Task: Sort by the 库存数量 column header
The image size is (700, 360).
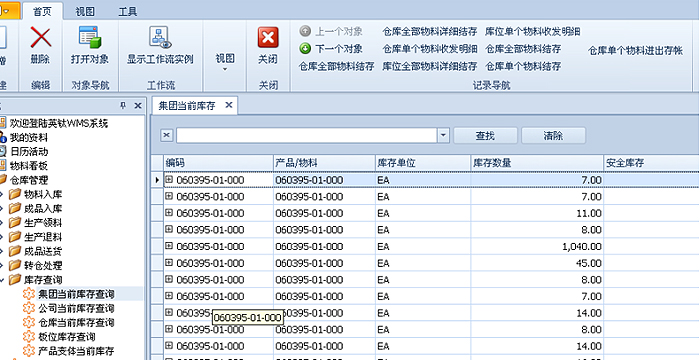Action: 537,163
